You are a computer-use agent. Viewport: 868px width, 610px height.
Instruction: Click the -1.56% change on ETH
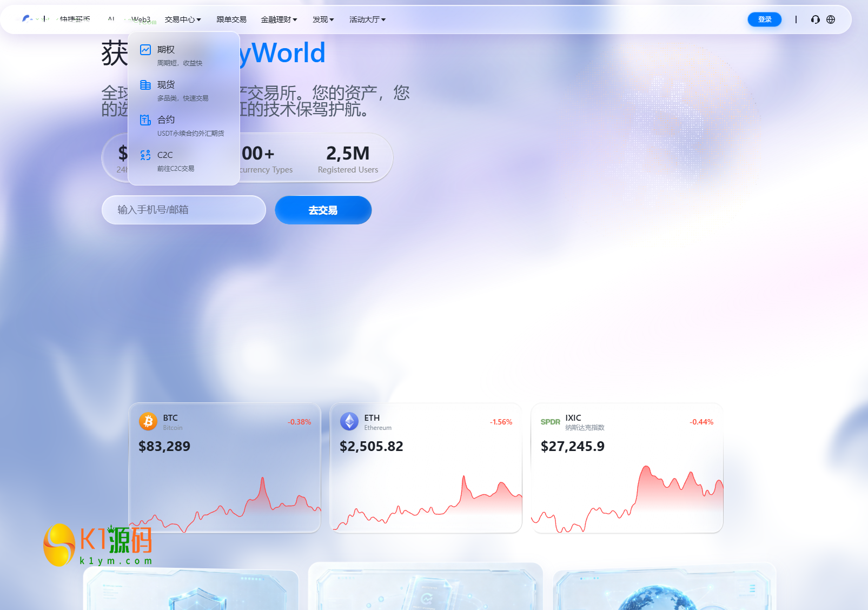coord(501,422)
